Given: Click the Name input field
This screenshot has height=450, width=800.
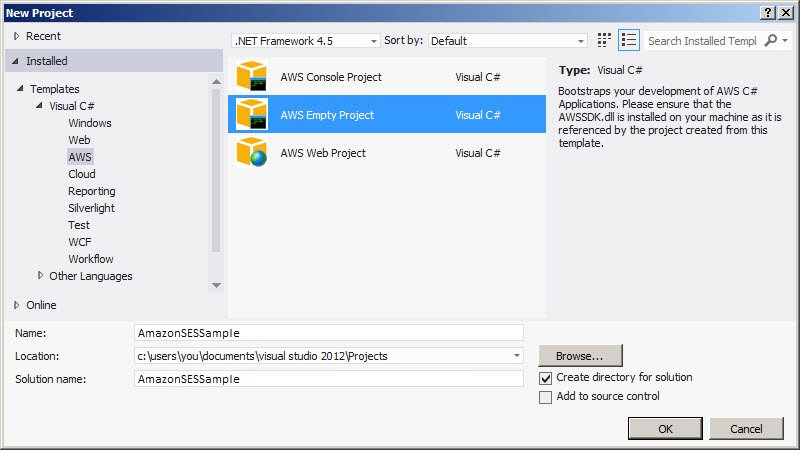Looking at the screenshot, I should [329, 333].
